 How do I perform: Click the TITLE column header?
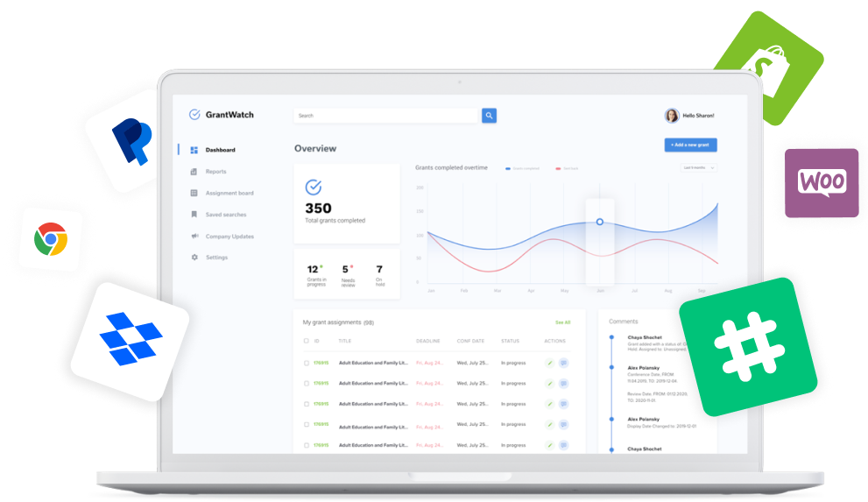345,341
